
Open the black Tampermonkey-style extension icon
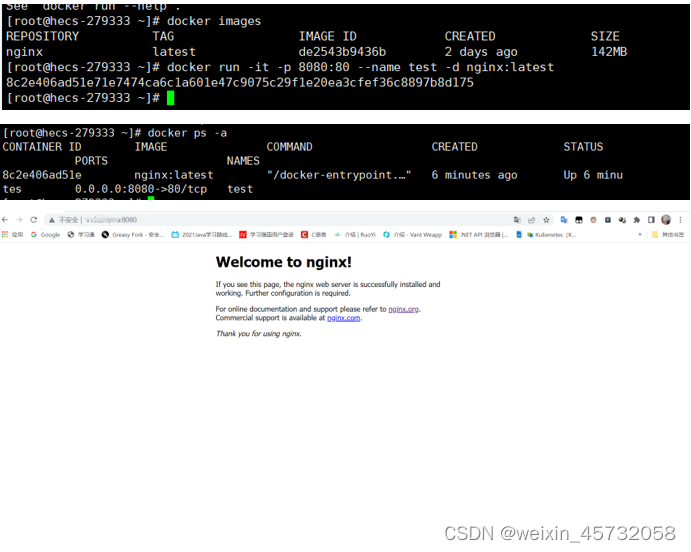pyautogui.click(x=579, y=219)
